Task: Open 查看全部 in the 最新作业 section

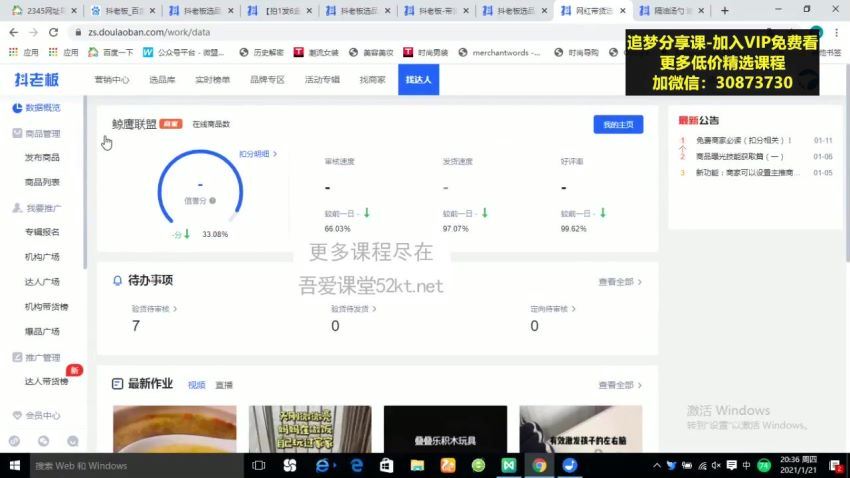Action: (620, 385)
